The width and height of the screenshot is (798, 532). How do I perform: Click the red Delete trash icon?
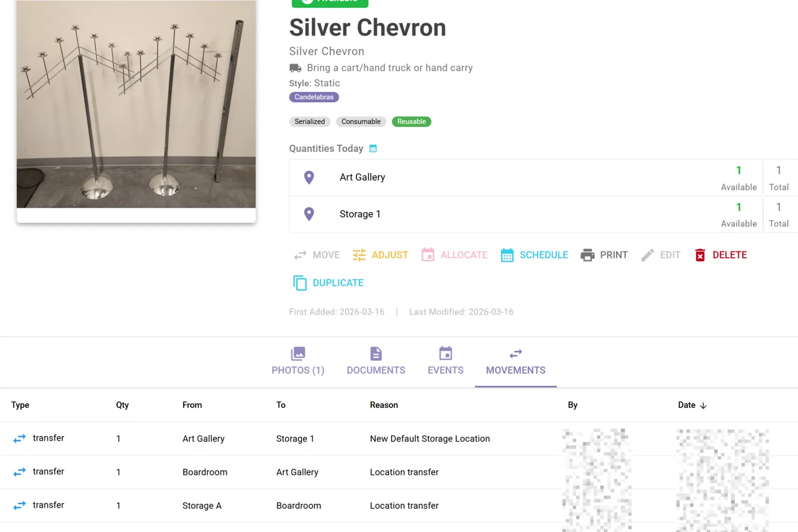(x=700, y=255)
